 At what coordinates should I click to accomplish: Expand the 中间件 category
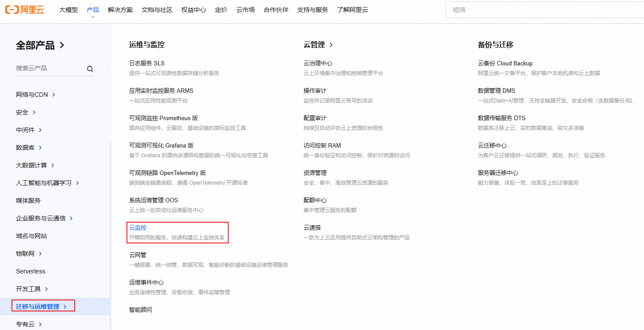(x=29, y=130)
